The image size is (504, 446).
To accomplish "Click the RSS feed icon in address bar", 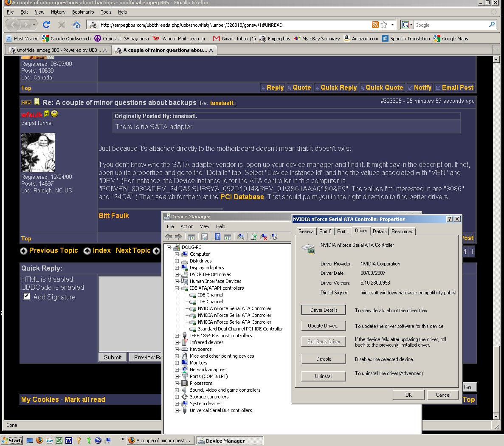I will point(375,25).
